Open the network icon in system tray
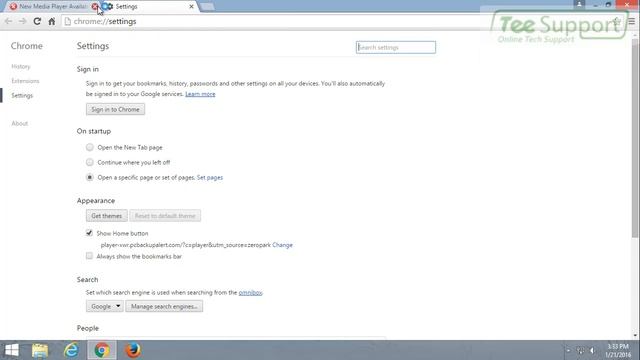The height and width of the screenshot is (360, 640). click(x=580, y=351)
